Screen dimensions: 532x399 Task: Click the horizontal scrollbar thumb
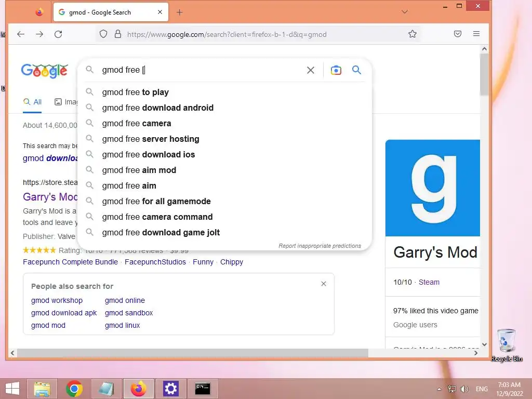[193, 353]
